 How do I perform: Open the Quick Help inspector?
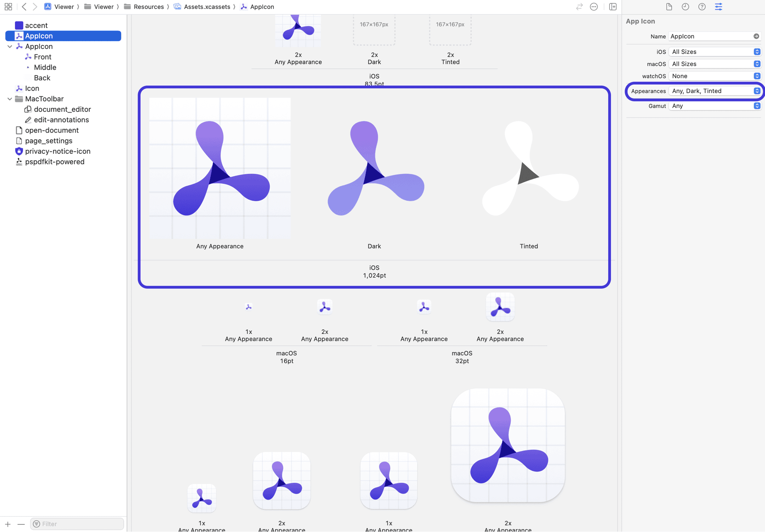click(702, 6)
